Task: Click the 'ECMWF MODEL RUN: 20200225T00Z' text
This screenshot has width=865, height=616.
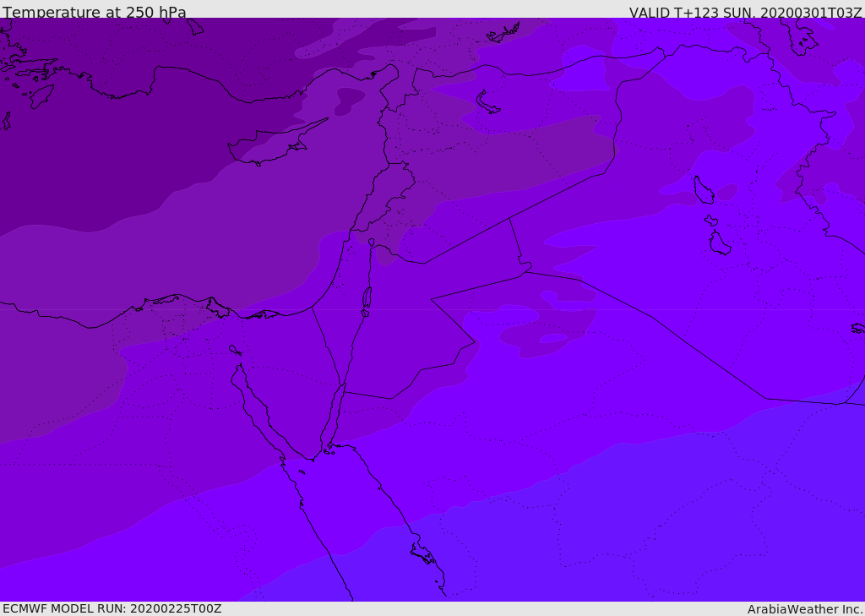Action: [x=112, y=608]
